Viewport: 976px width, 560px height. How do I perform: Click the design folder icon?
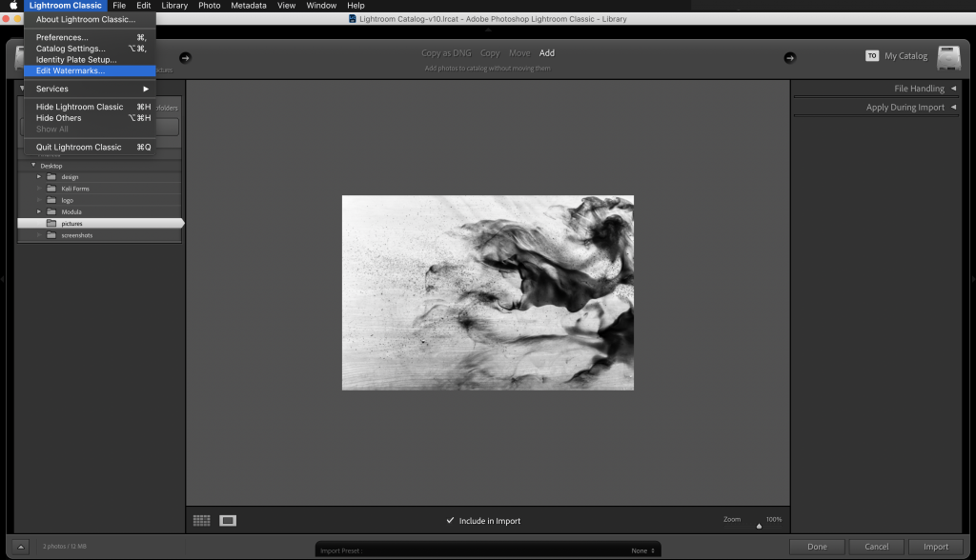51,177
